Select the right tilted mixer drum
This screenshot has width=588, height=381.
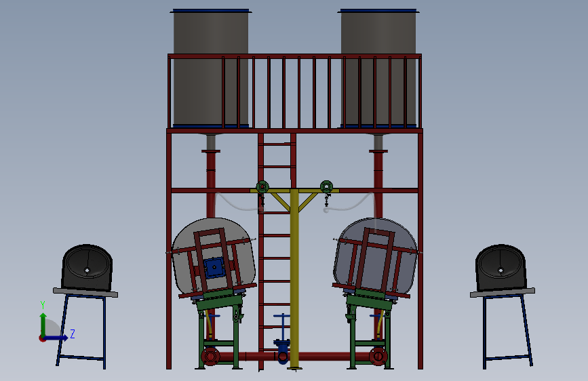click(x=375, y=257)
